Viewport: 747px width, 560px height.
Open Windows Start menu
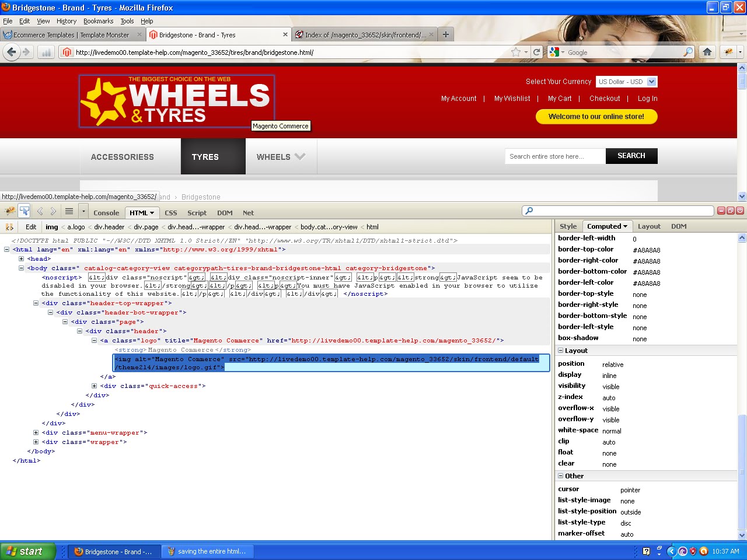[x=27, y=551]
